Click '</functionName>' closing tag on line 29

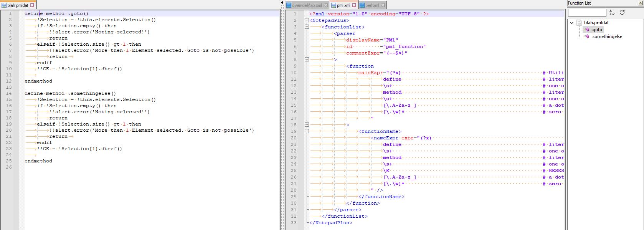tap(381, 197)
